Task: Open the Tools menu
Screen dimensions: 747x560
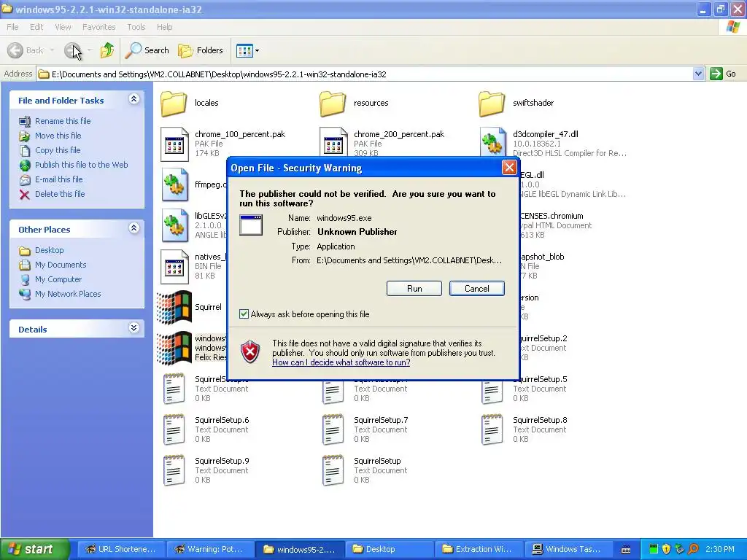Action: click(136, 27)
